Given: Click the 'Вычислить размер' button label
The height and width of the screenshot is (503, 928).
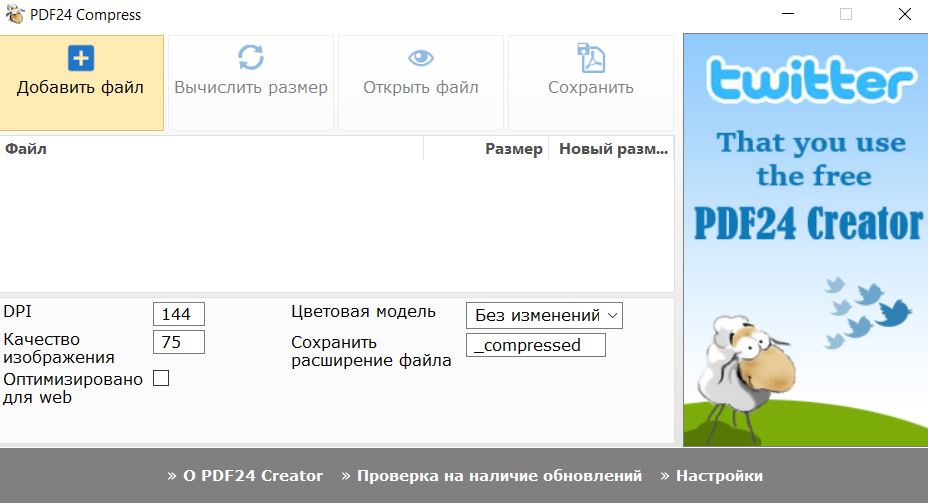Looking at the screenshot, I should pyautogui.click(x=251, y=88).
